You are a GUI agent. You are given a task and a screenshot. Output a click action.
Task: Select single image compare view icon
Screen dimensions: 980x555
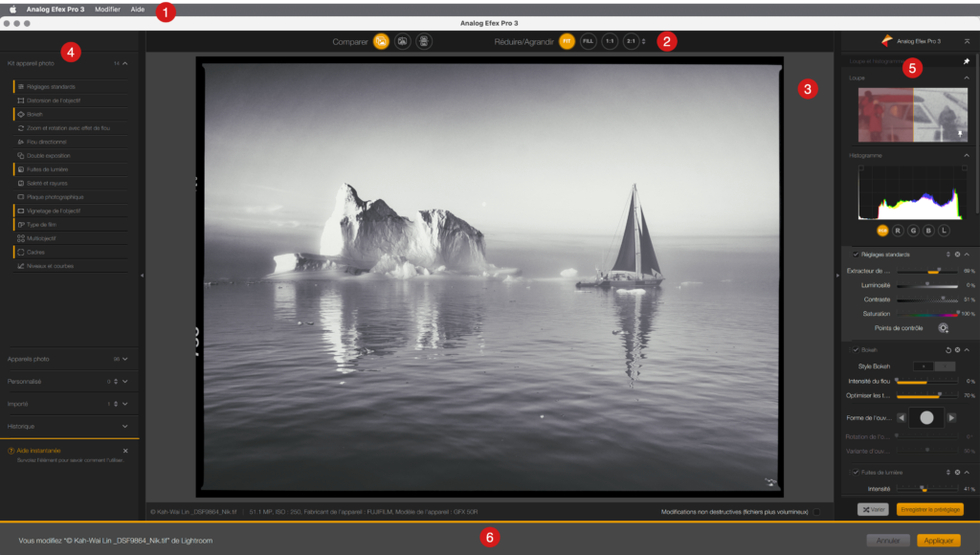[x=381, y=41]
